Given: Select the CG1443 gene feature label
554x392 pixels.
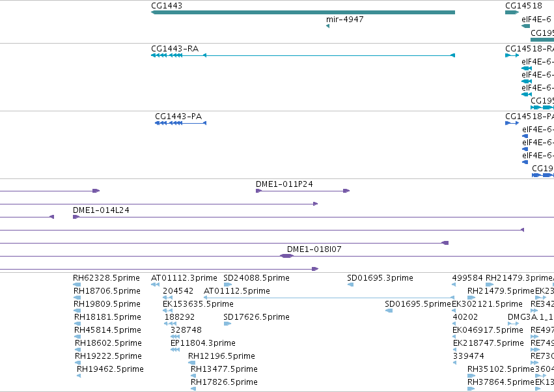Looking at the screenshot, I should point(167,6).
